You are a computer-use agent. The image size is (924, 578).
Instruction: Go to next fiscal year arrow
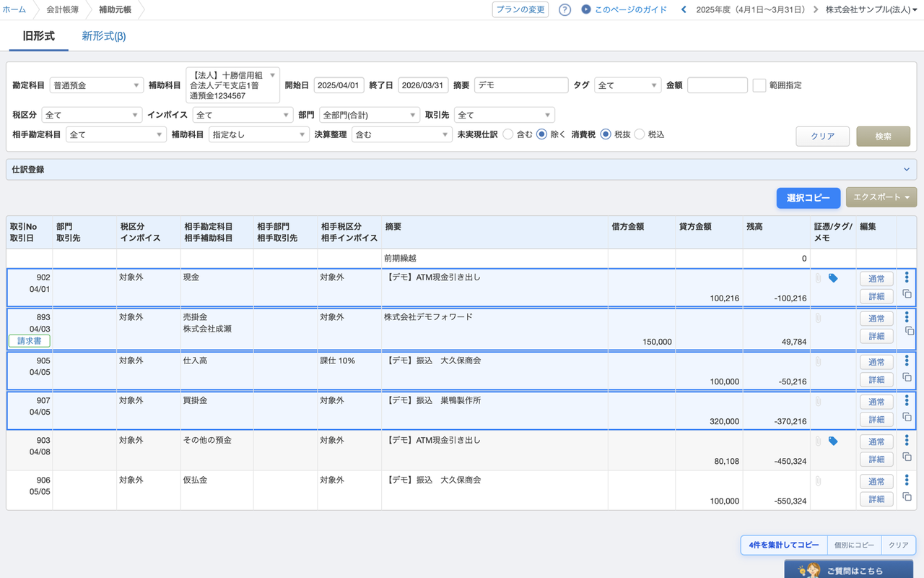tap(816, 10)
